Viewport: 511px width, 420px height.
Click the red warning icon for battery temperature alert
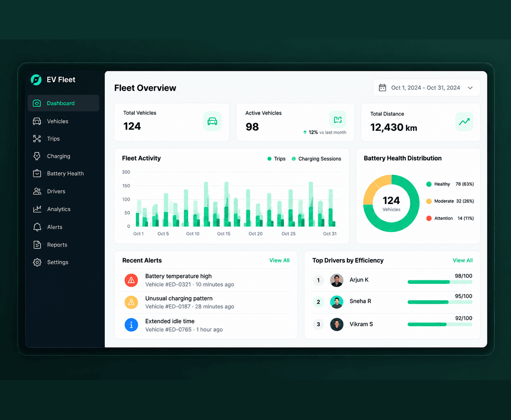pyautogui.click(x=131, y=280)
